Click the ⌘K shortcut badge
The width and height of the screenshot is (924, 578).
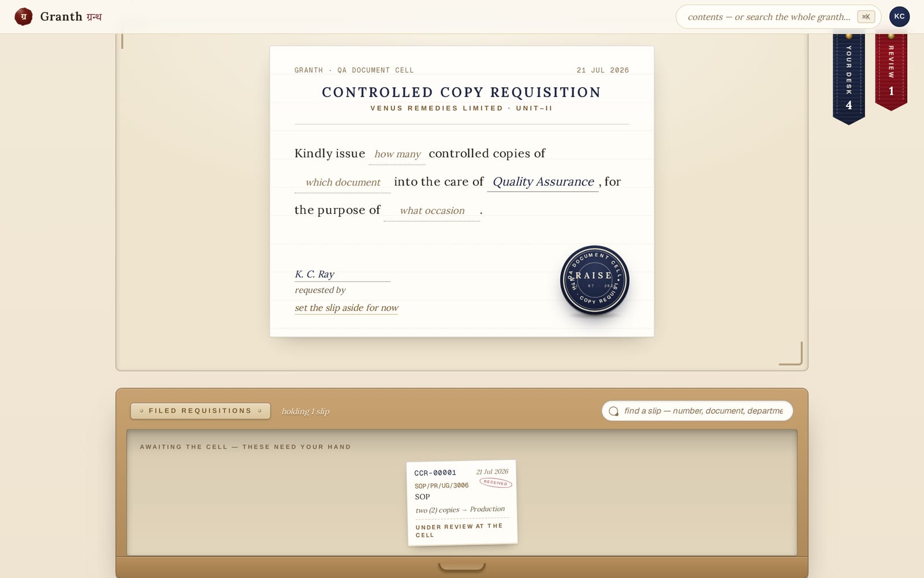pyautogui.click(x=866, y=17)
